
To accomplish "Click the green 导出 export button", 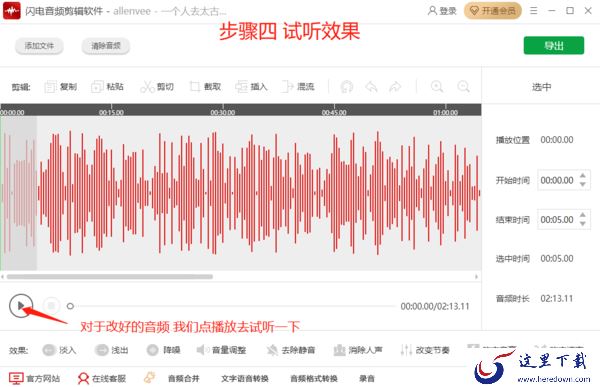I will [x=554, y=46].
